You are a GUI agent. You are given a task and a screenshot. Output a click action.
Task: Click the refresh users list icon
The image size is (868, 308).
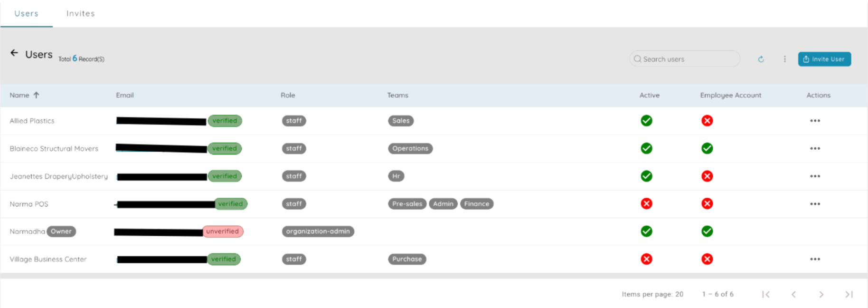[761, 59]
